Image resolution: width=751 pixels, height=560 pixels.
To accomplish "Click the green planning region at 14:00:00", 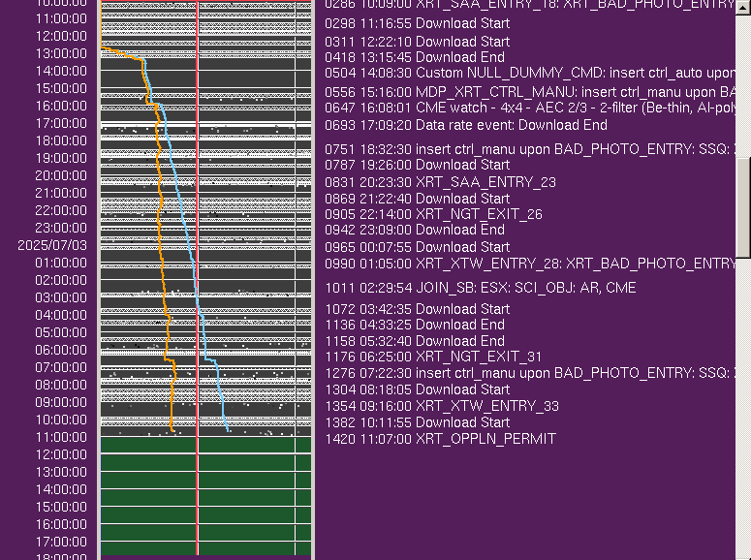I will 205,489.
